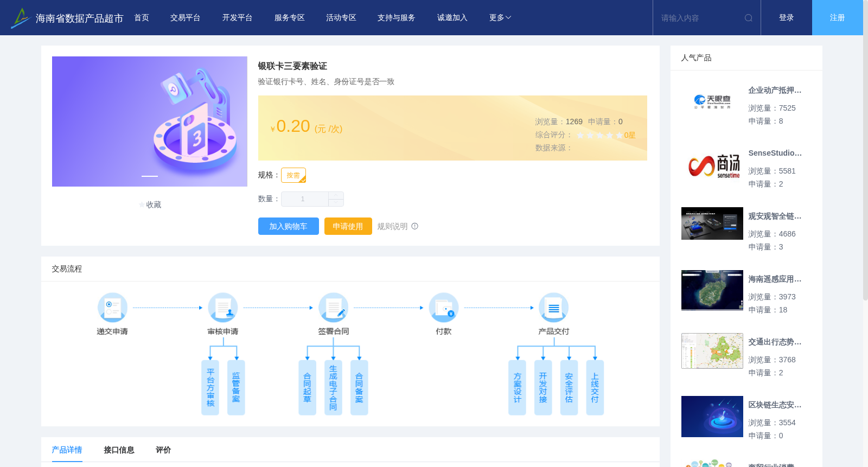
Task: Click the favorite star icon
Action: [x=142, y=205]
